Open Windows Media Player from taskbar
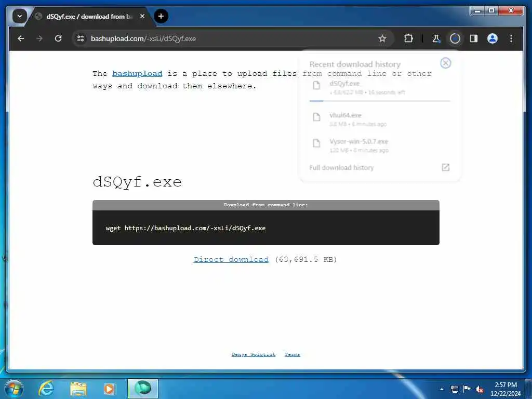 [x=109, y=389]
